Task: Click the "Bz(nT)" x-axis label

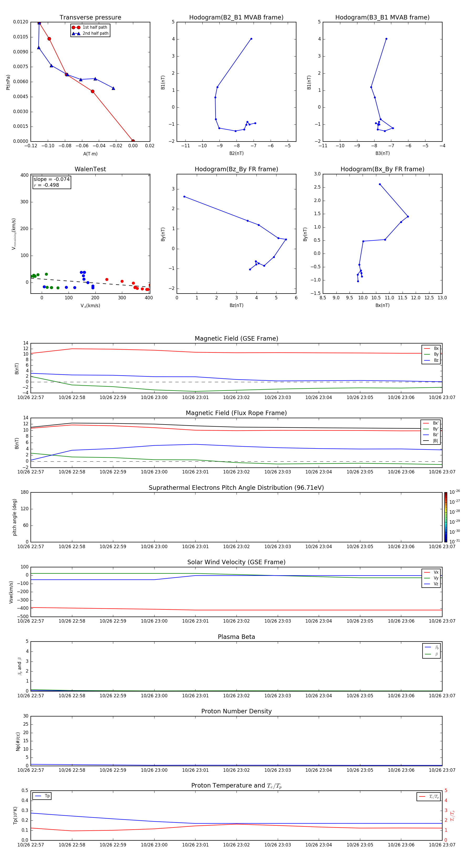Action: tap(236, 305)
